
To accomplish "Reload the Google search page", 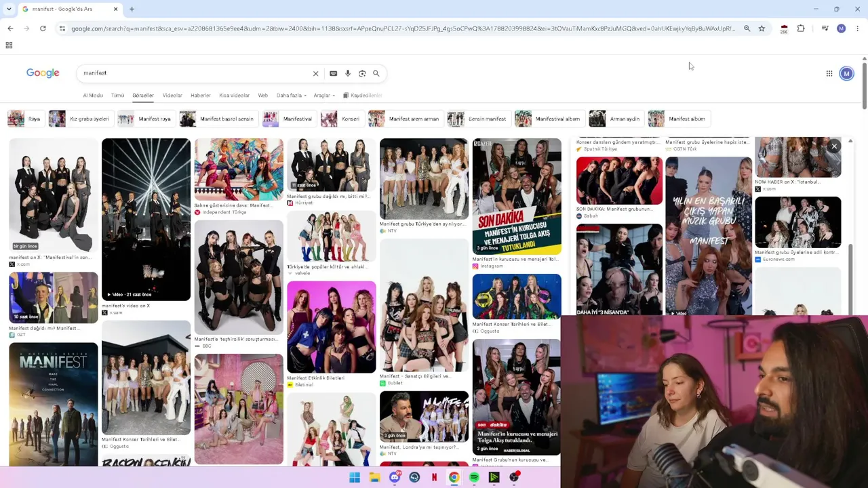I will pyautogui.click(x=43, y=28).
